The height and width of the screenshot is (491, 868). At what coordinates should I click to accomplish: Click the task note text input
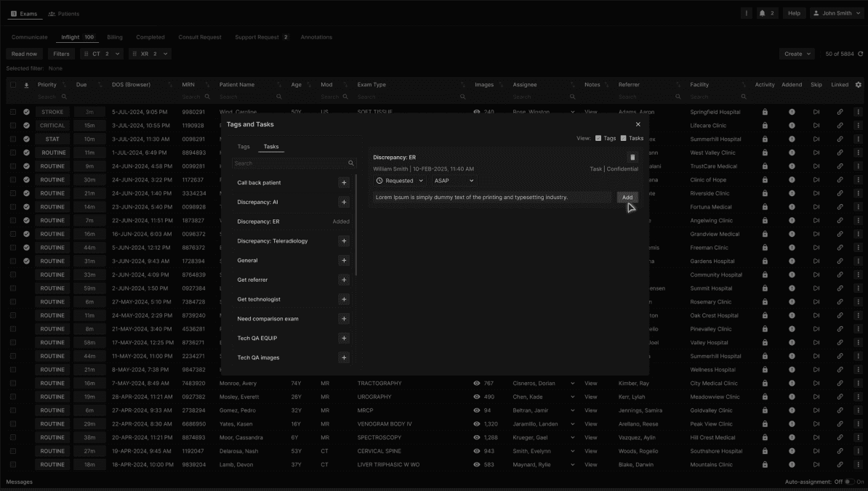pos(492,198)
